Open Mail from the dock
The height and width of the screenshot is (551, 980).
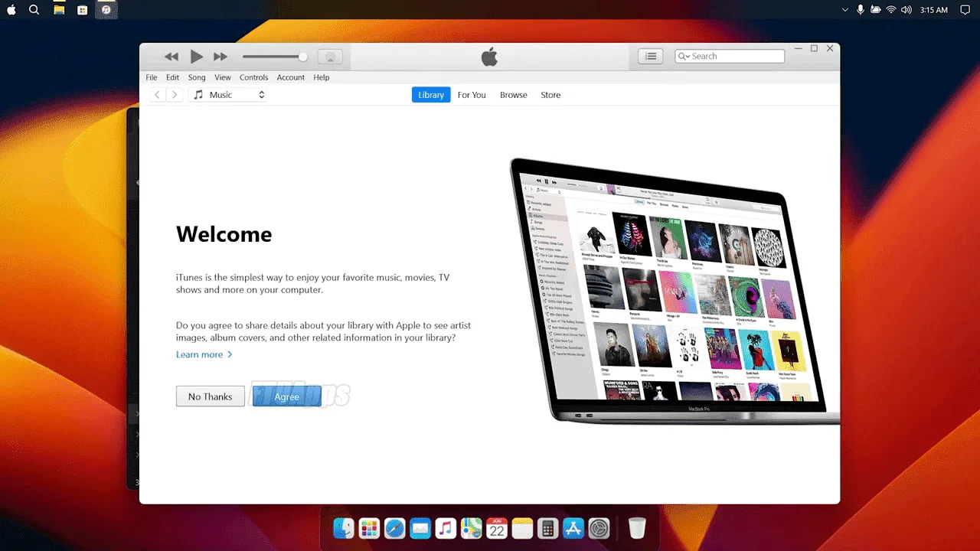[420, 528]
